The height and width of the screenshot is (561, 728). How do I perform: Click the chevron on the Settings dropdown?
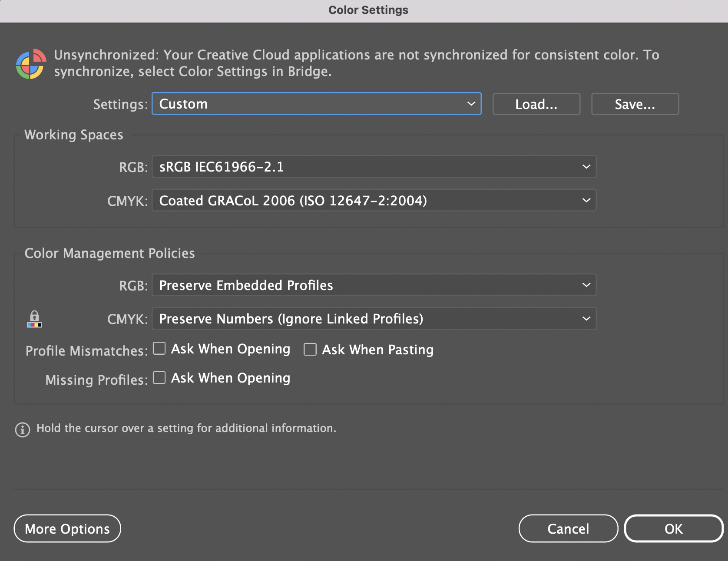tap(471, 104)
